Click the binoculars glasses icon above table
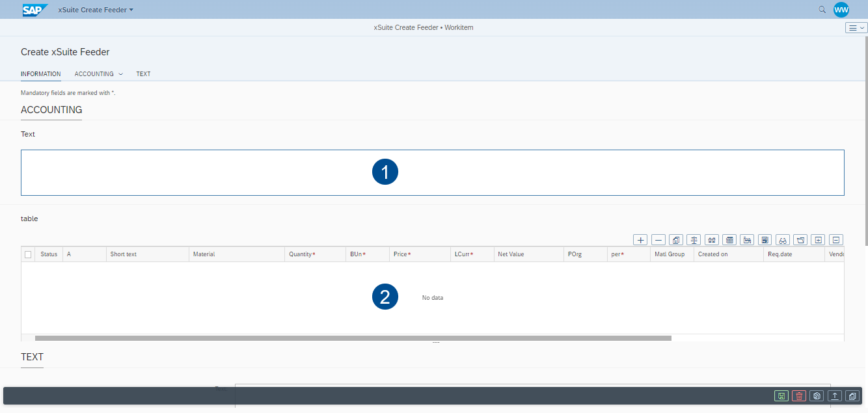 (783, 240)
